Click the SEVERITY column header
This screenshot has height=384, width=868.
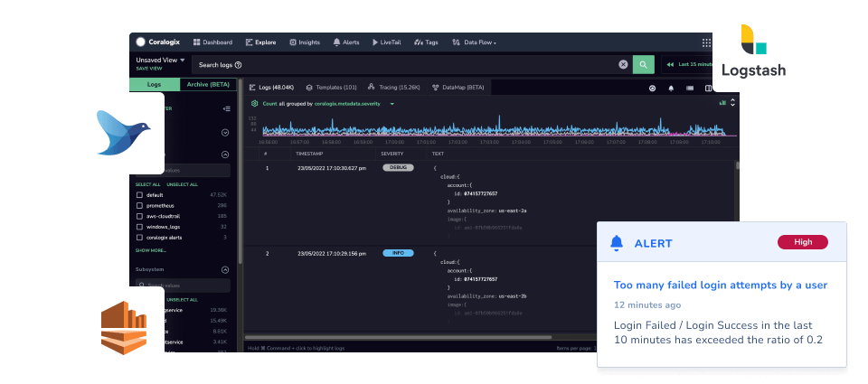392,154
